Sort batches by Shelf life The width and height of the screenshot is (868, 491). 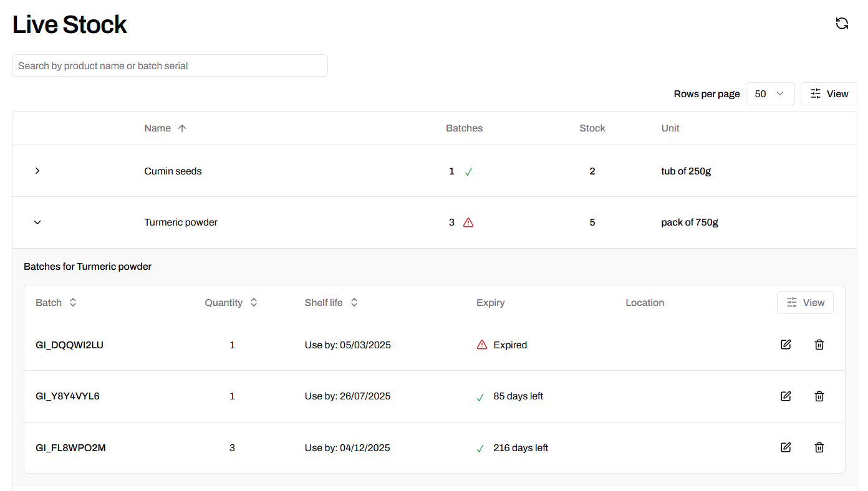[331, 303]
